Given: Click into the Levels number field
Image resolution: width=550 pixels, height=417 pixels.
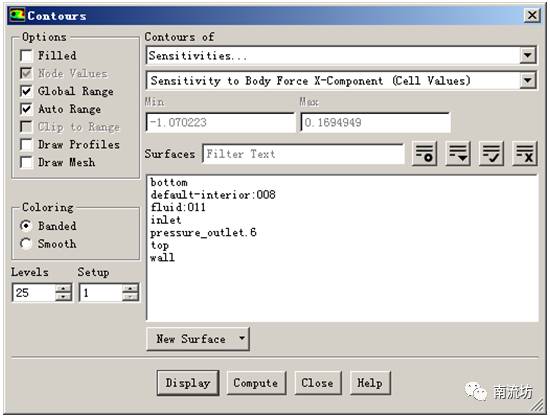Looking at the screenshot, I should [34, 292].
